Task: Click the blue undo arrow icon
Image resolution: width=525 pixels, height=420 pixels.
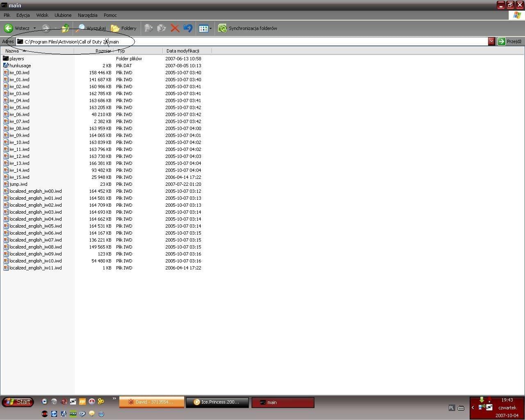Action: pyautogui.click(x=188, y=28)
